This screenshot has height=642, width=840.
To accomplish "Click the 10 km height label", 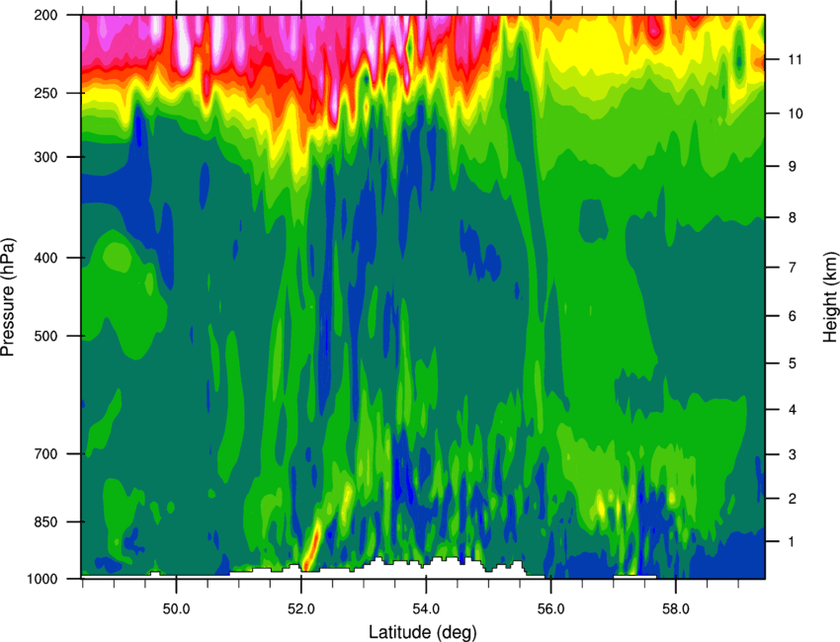I will 796,114.
